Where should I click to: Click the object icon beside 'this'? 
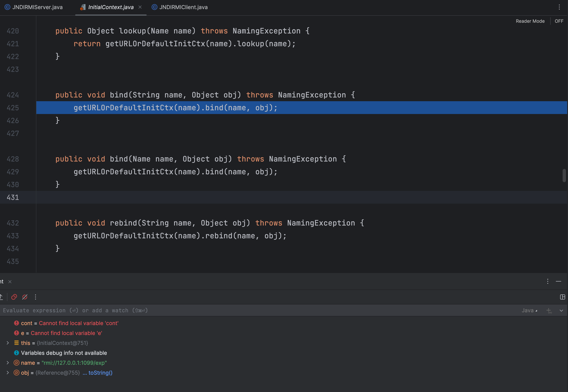(x=17, y=343)
